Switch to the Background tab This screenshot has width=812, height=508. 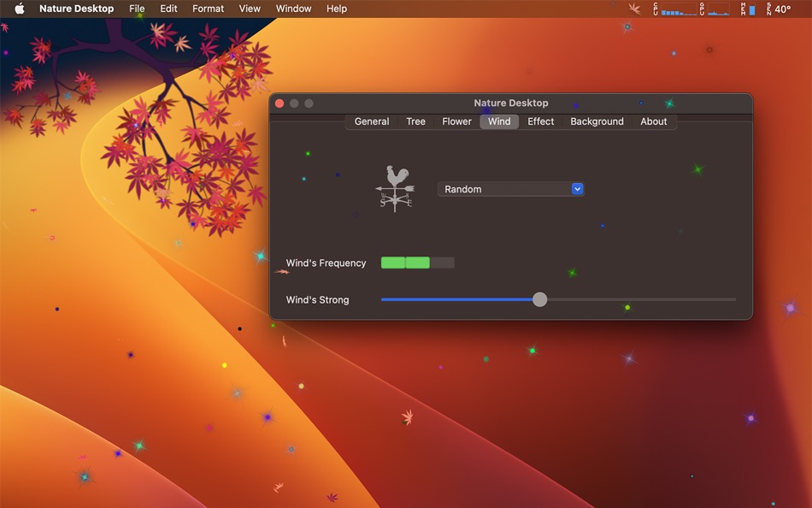click(597, 121)
